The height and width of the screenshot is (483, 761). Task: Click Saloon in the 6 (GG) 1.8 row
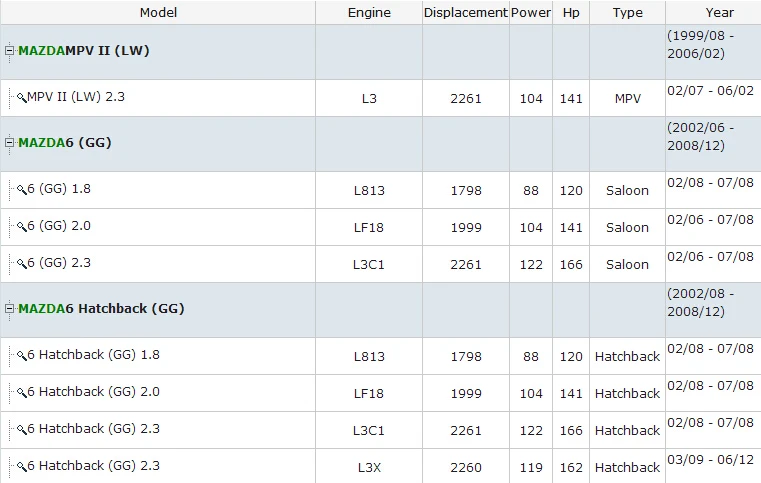[x=627, y=190]
